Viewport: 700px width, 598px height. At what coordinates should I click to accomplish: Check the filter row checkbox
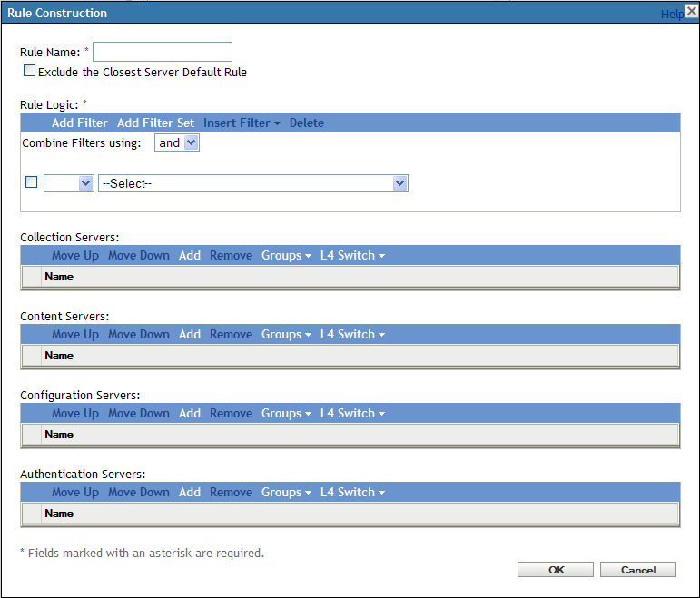coord(31,182)
